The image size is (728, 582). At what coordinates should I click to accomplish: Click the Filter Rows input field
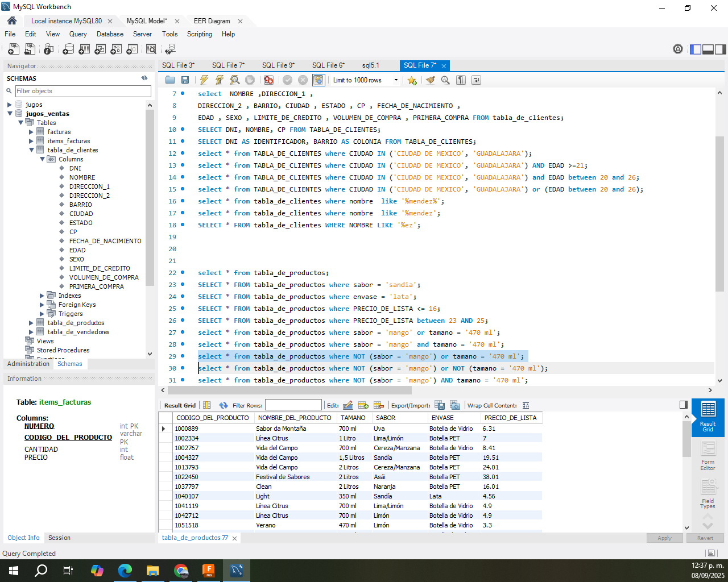pyautogui.click(x=293, y=405)
